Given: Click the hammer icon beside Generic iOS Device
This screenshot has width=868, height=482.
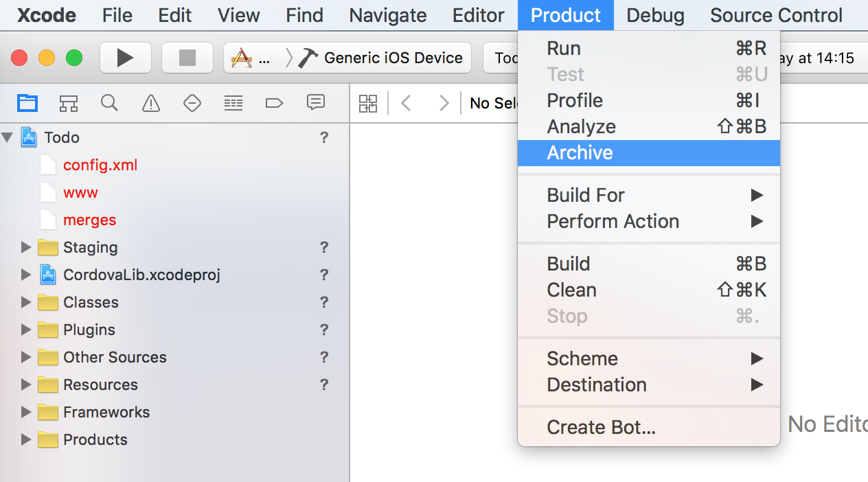Looking at the screenshot, I should pos(308,58).
